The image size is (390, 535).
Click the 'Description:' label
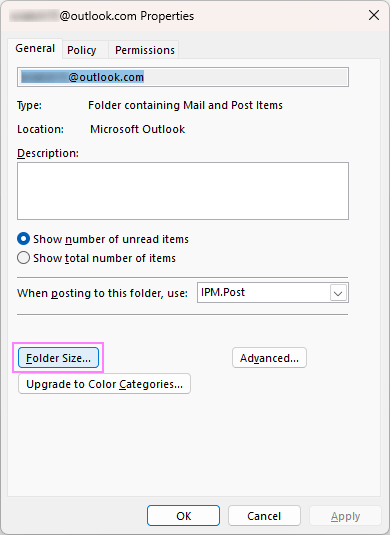click(x=48, y=153)
